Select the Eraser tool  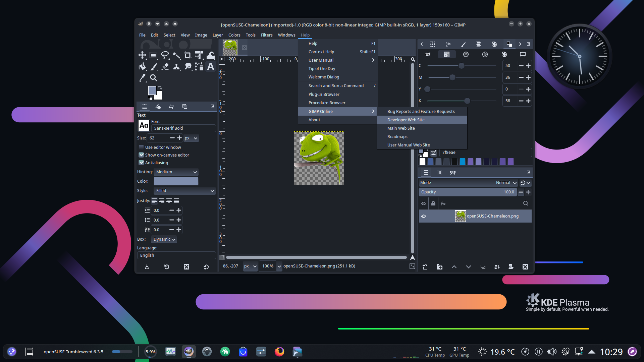click(x=165, y=67)
